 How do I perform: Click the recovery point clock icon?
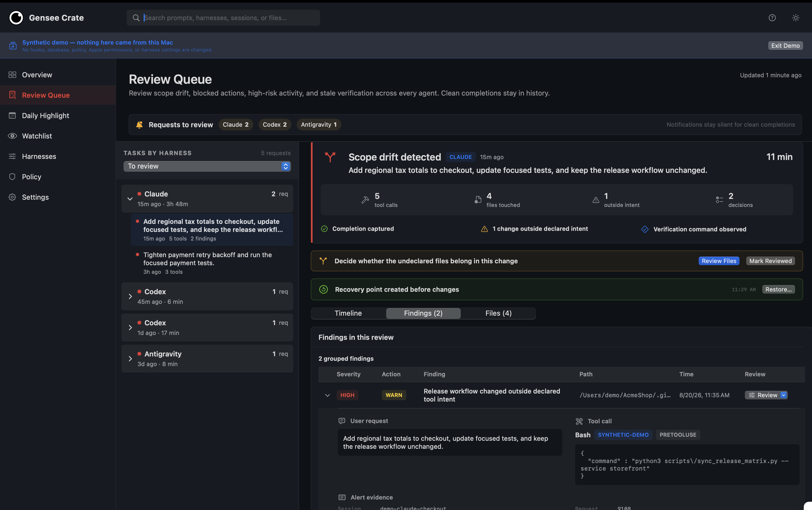(x=323, y=289)
